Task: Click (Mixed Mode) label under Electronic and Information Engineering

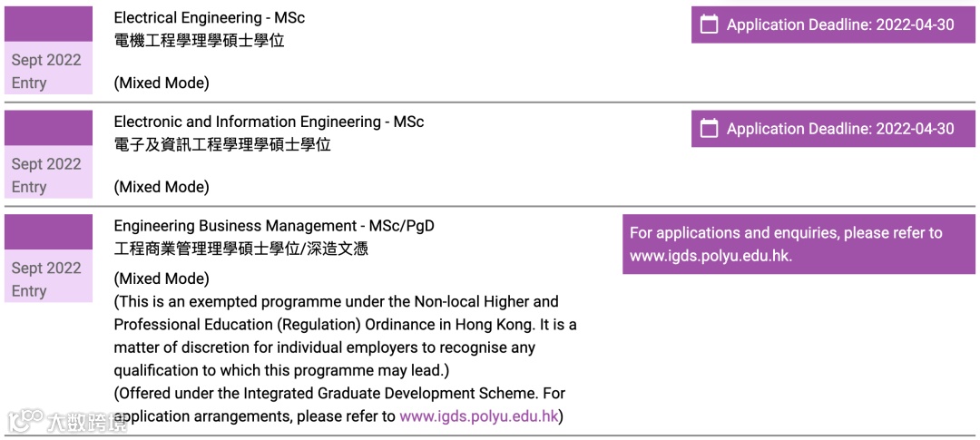Action: (x=162, y=187)
